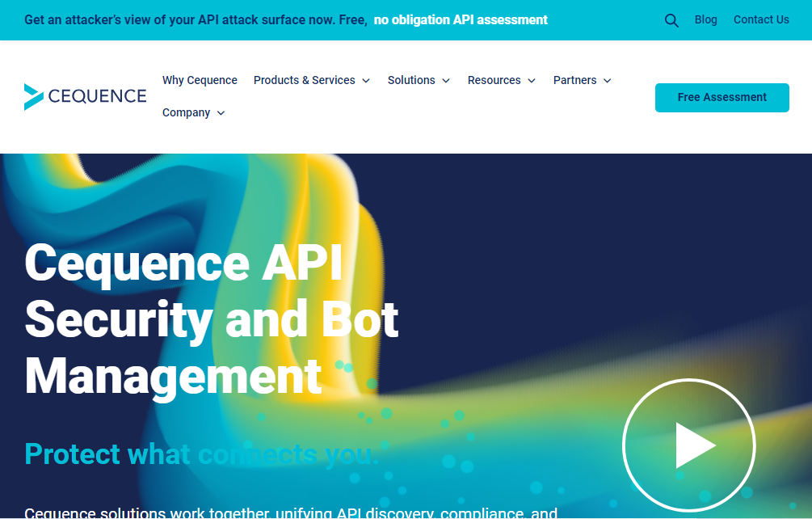The height and width of the screenshot is (519, 812).
Task: Choose the Partners menu label
Action: point(574,80)
